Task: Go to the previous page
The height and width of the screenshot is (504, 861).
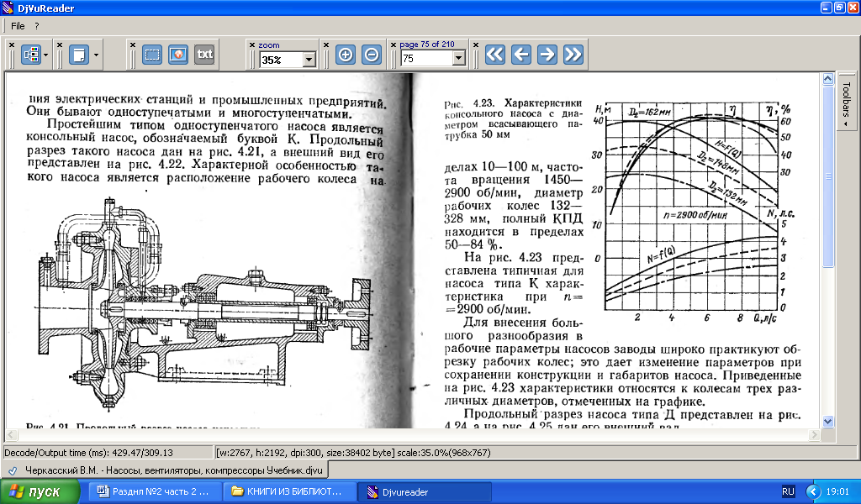Action: pyautogui.click(x=521, y=55)
